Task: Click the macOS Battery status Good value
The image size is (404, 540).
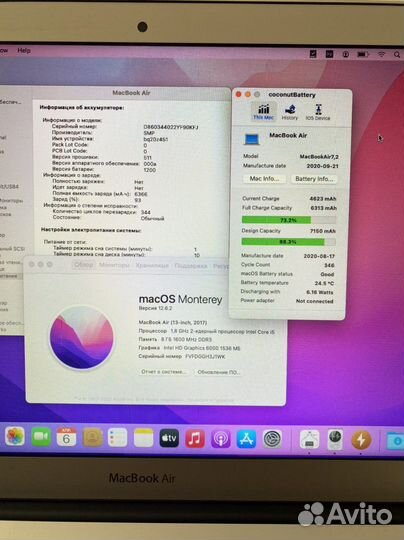Action: [327, 274]
